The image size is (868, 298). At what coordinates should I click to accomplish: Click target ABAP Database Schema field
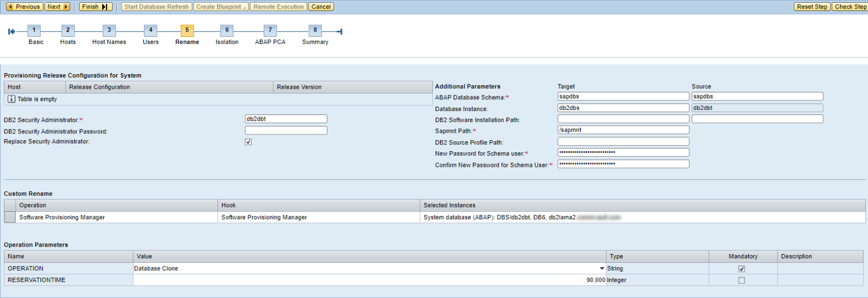(x=623, y=97)
